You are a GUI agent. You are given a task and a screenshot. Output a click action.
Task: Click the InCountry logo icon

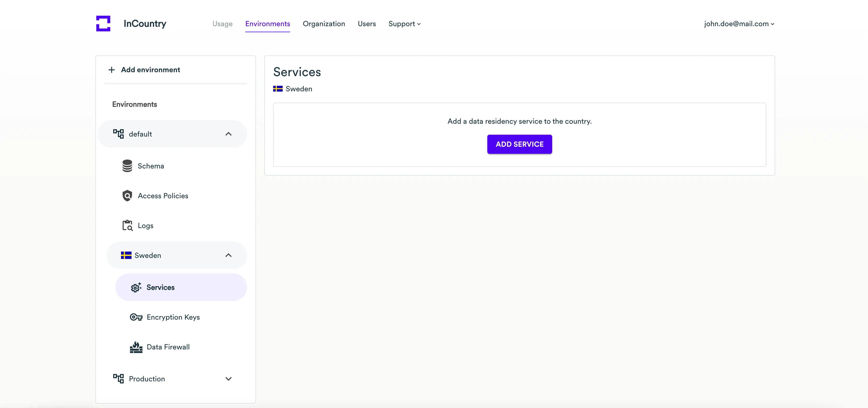[x=103, y=24]
